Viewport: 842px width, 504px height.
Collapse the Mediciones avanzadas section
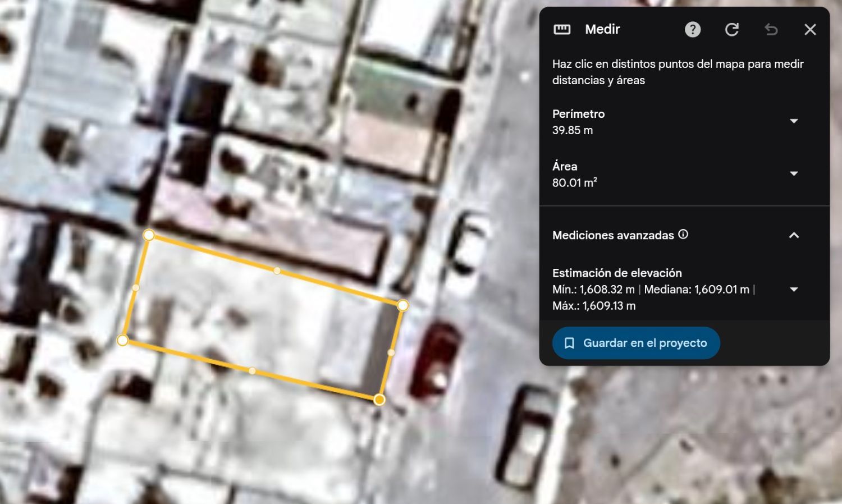click(x=794, y=235)
